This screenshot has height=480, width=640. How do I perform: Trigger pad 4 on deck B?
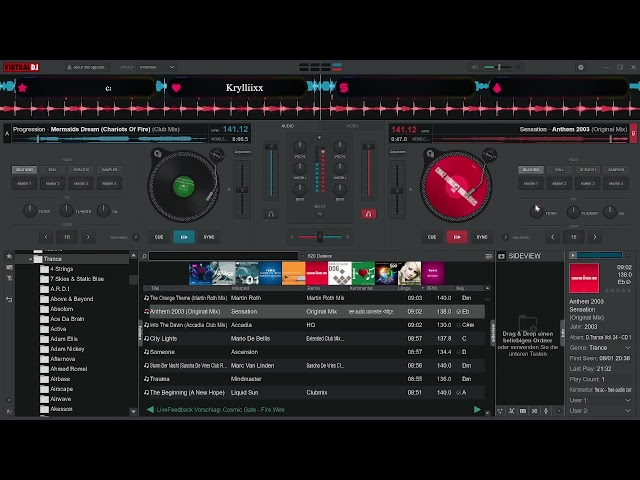[616, 184]
